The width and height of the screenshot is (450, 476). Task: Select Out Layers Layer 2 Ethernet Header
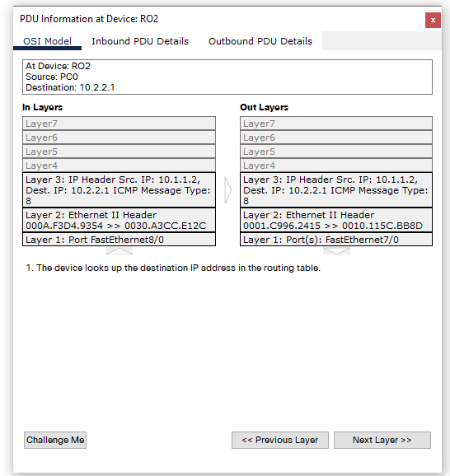click(x=336, y=220)
